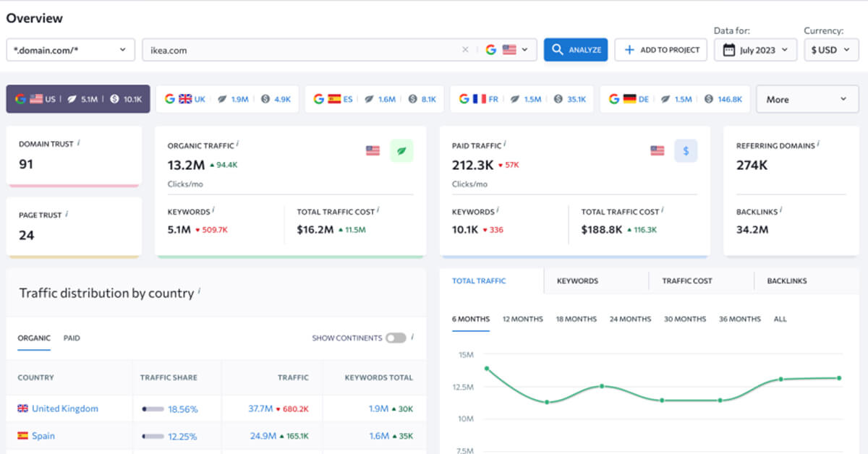Expand the More regions dropdown
Screen dimensions: 868x454
[808, 99]
